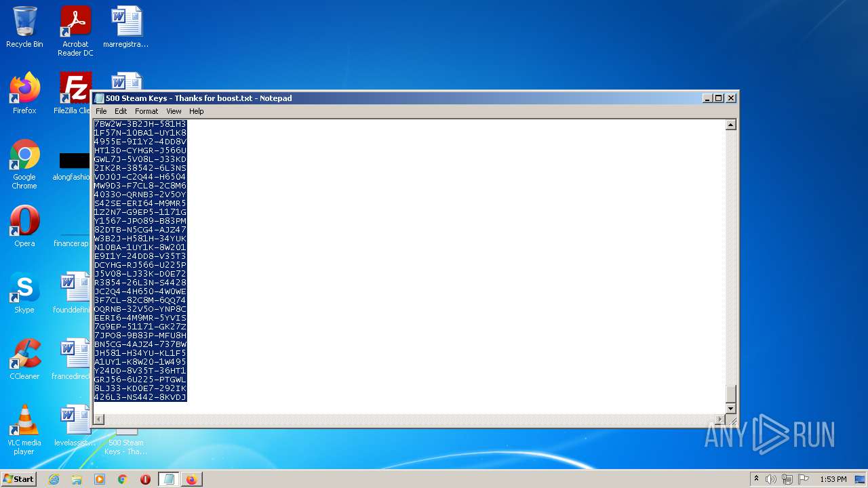Switch to the Notepad taskbar button
This screenshot has height=488, width=868.
point(169,479)
